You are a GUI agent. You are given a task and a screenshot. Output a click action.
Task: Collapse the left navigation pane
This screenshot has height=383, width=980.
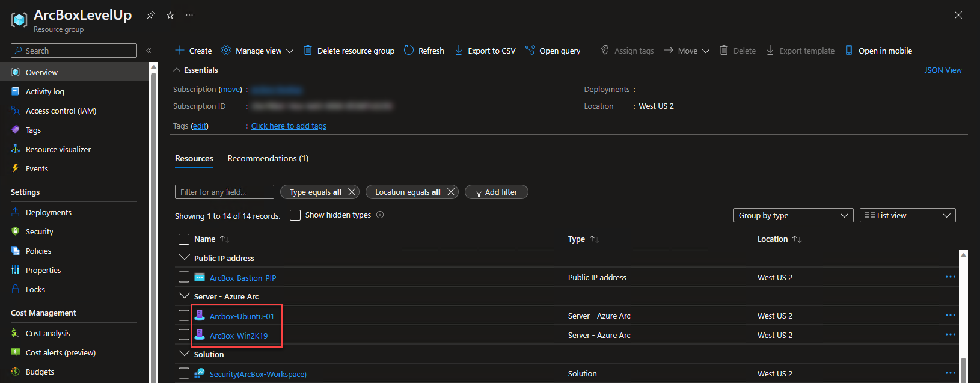[149, 51]
